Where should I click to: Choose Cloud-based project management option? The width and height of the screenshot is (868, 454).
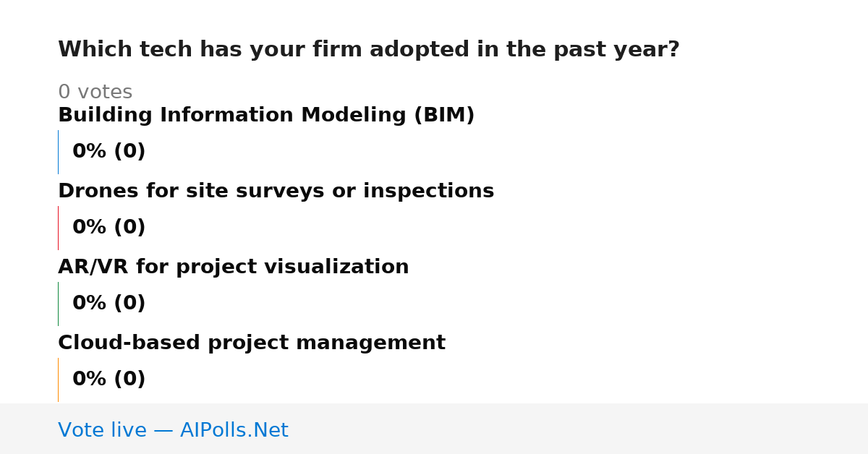pos(251,343)
